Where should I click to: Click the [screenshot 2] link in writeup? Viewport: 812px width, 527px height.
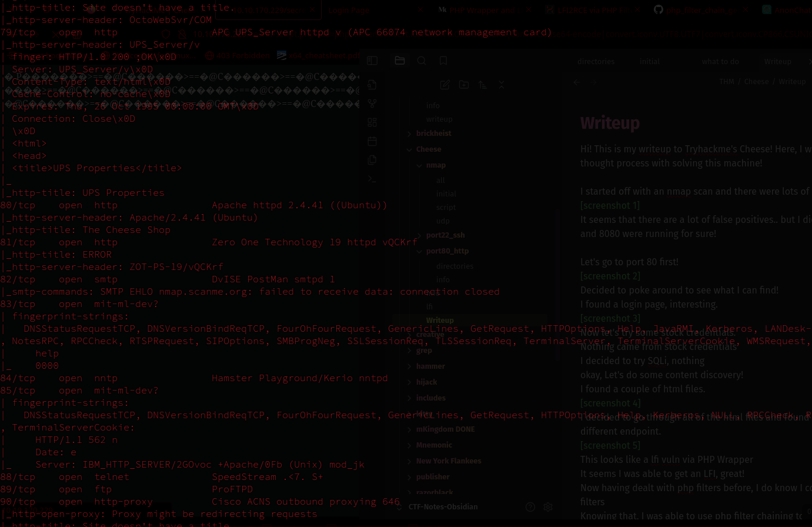tap(610, 276)
